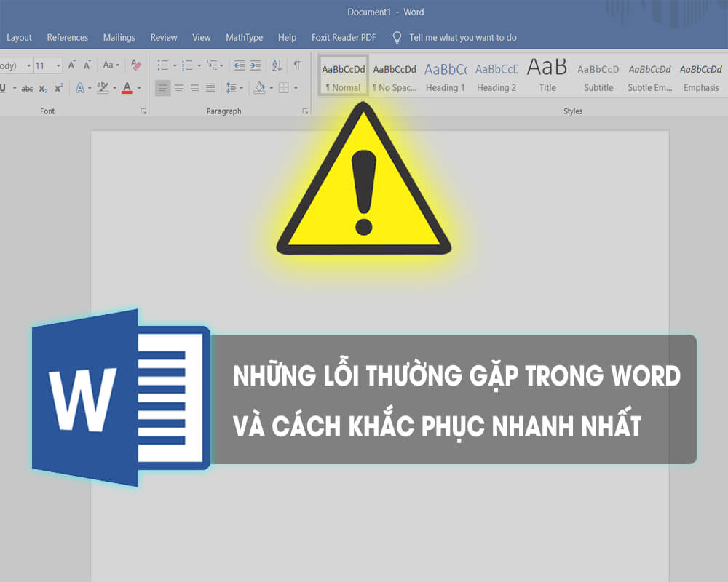Screen dimensions: 728x582
Task: Click the Tell me what you want to do box
Action: pyautogui.click(x=462, y=38)
